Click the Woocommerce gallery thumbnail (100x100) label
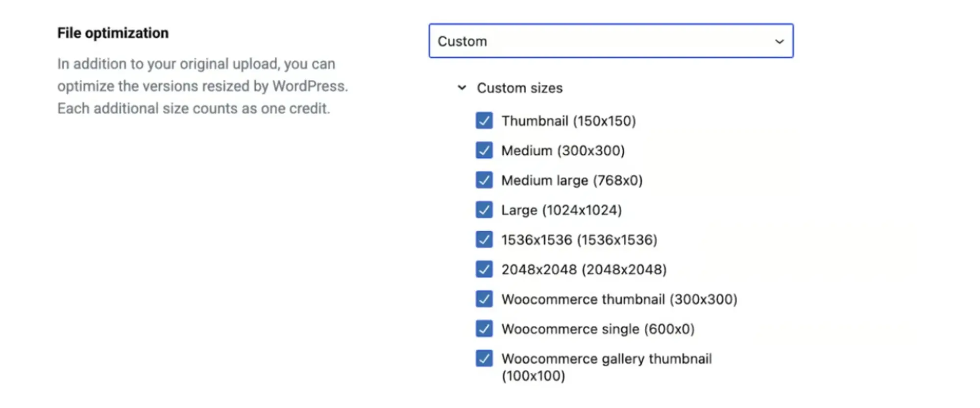Screen dimensions: 980x408 pos(606,367)
